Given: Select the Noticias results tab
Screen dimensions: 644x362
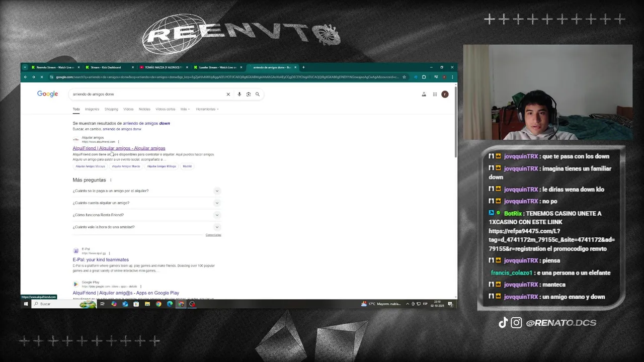Looking at the screenshot, I should click(x=144, y=109).
